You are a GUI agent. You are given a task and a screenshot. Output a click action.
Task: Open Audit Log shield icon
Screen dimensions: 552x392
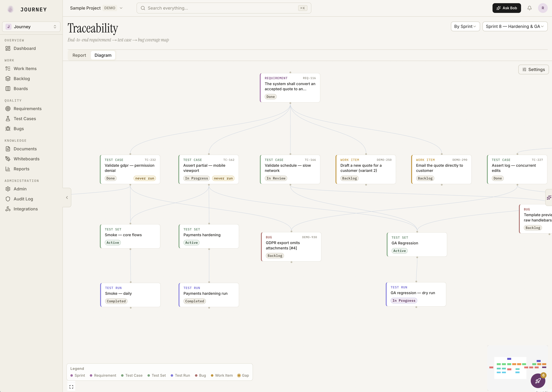tap(8, 199)
